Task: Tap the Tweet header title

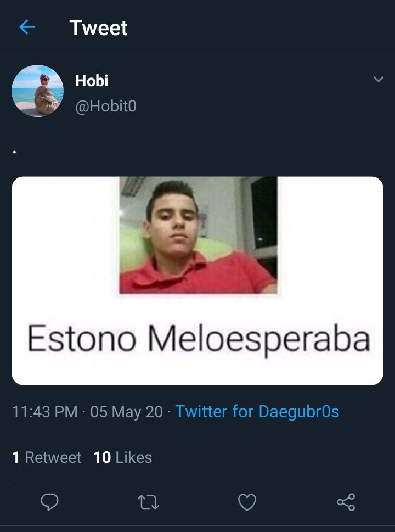Action: point(98,27)
